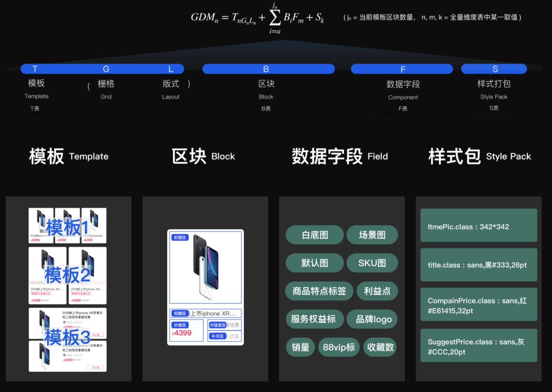Viewport: 552px width, 392px height.
Task: Select the 88vip标 tag
Action: (339, 347)
